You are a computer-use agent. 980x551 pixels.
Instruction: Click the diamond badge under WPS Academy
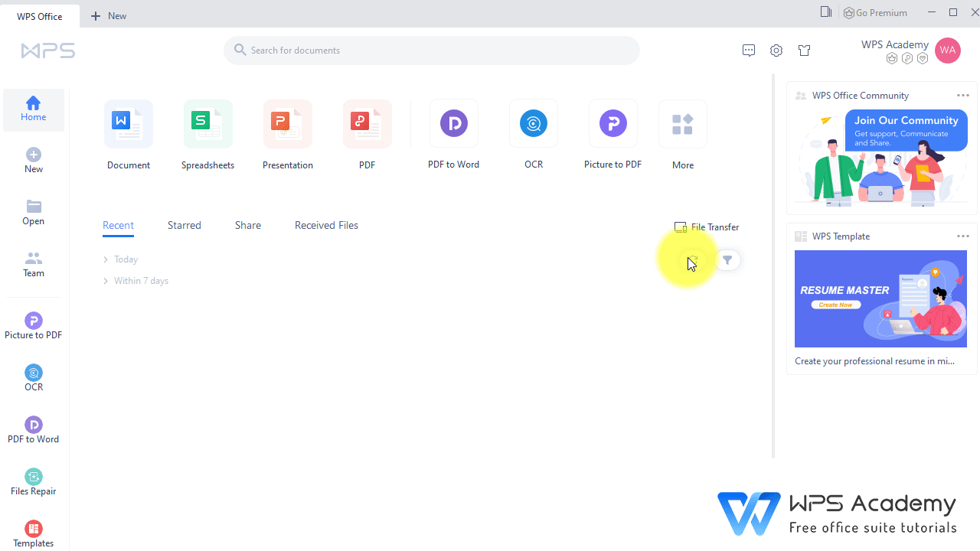coord(923,58)
